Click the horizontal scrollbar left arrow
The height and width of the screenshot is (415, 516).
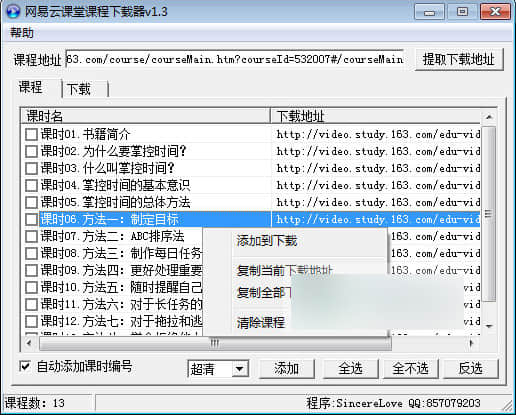[x=29, y=343]
